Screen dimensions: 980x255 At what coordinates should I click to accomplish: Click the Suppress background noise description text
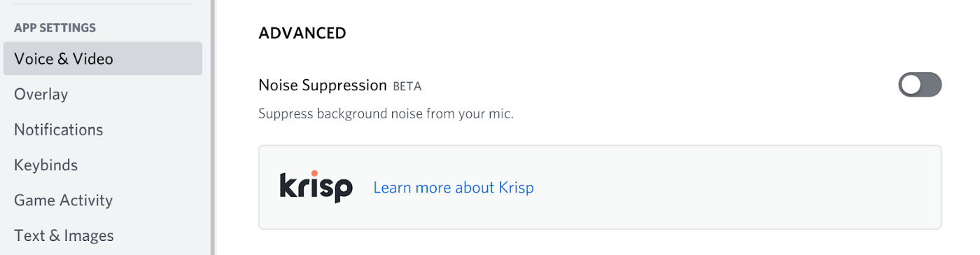386,113
